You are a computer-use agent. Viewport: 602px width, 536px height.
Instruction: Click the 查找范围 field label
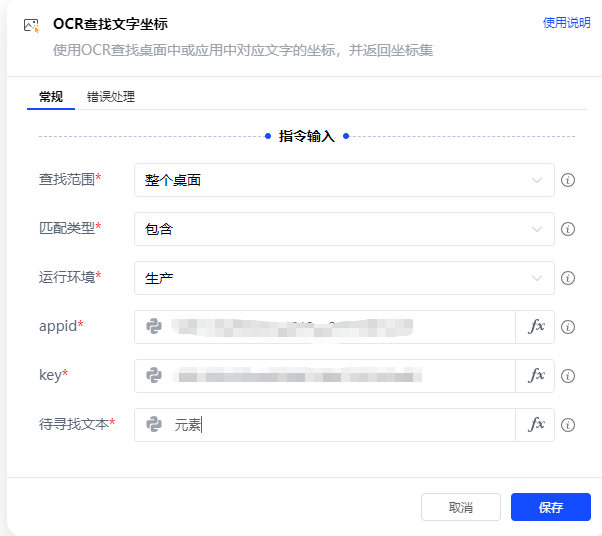70,179
